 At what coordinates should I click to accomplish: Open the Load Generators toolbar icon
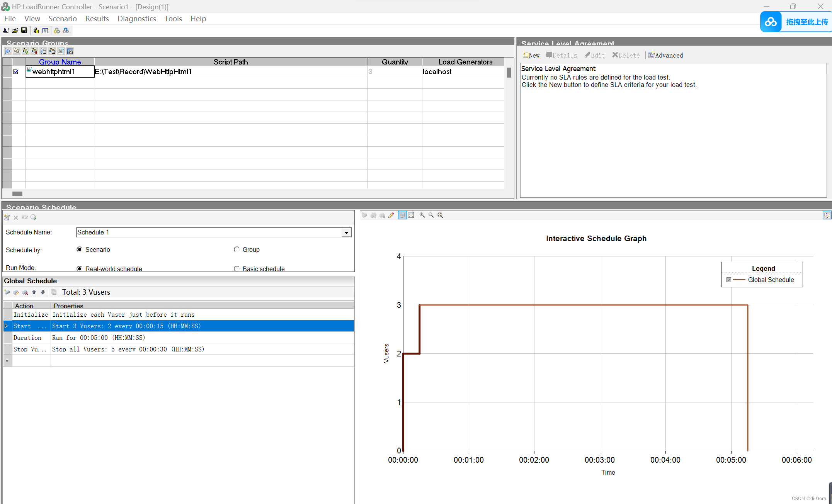pos(36,31)
